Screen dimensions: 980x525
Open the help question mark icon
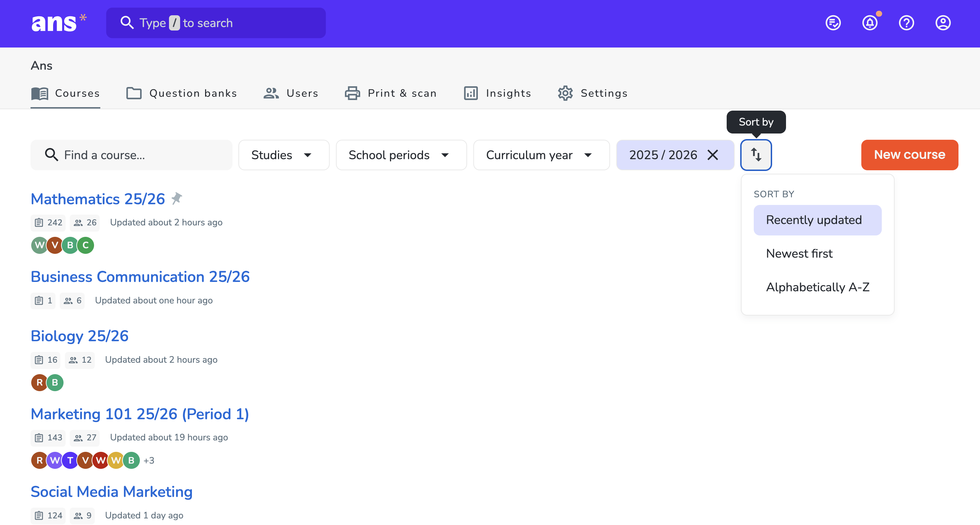(906, 23)
